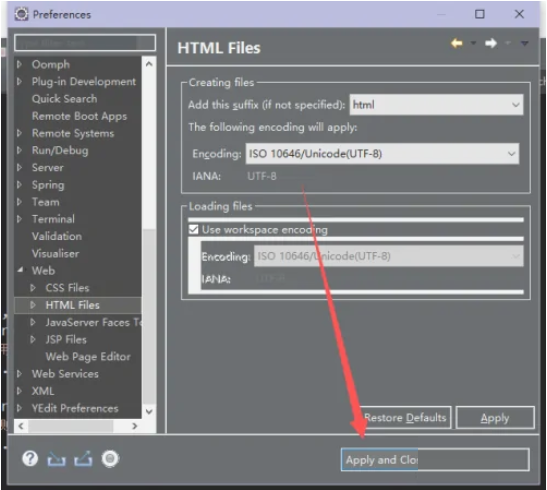Screen dimensions: 547x490
Task: Open the help question mark icon
Action: pyautogui.click(x=30, y=458)
